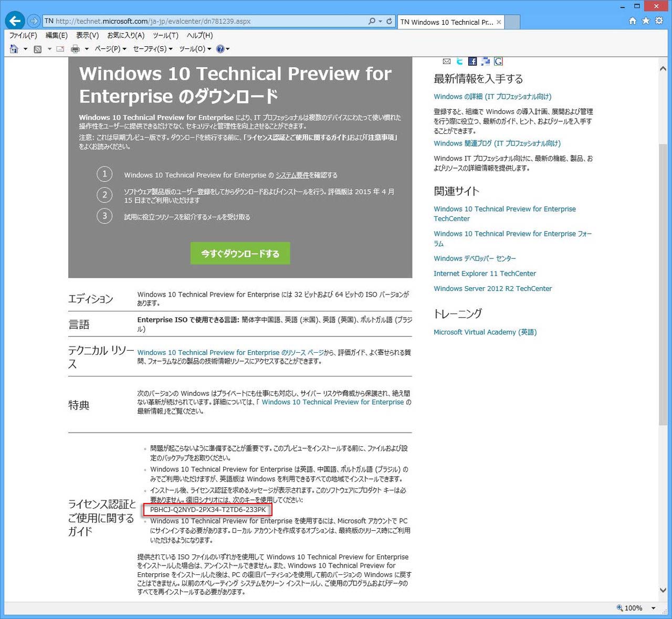Open link in 特典 row to Windows 10 Technical Preview for Enterprise
Image resolution: width=672 pixels, height=619 pixels.
coord(333,402)
